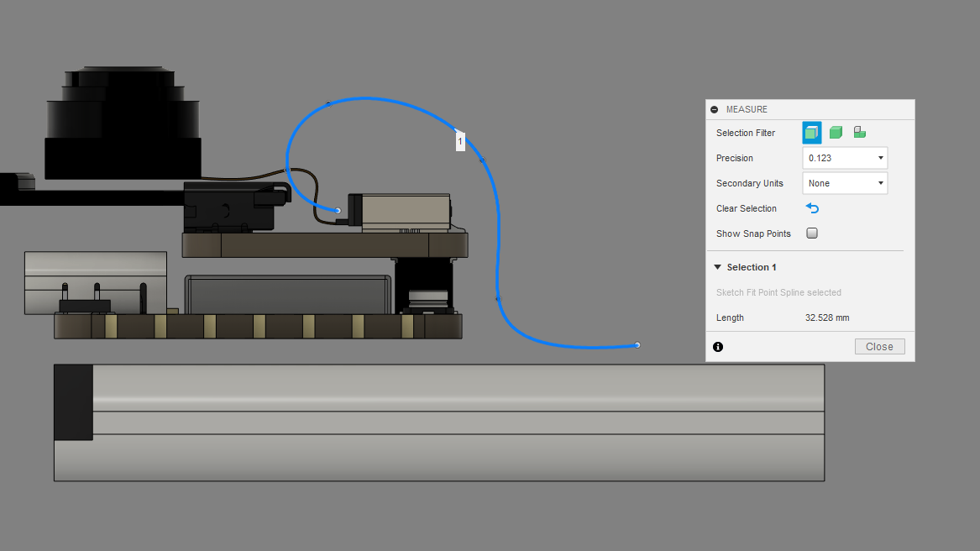This screenshot has height=551, width=980.
Task: Select the face priority selection filter icon
Action: tap(811, 132)
